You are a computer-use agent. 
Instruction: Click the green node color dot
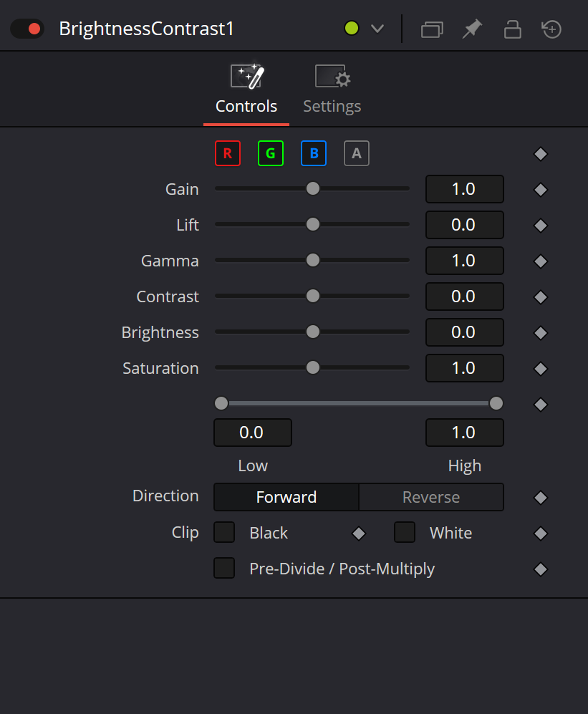(351, 29)
